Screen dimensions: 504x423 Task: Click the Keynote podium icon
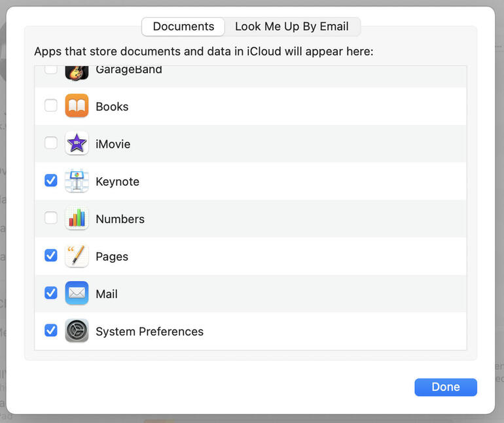pyautogui.click(x=77, y=180)
